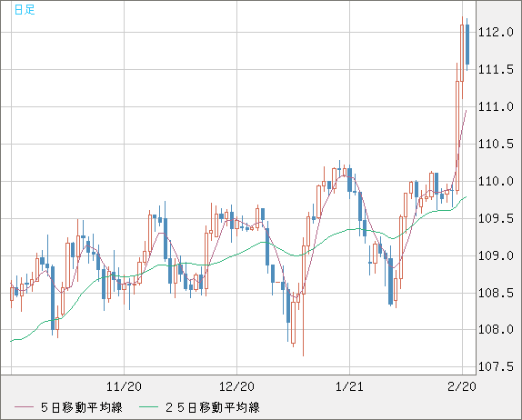Click the 111.5 price axis label
Screen dimensions: 522x420
point(496,70)
